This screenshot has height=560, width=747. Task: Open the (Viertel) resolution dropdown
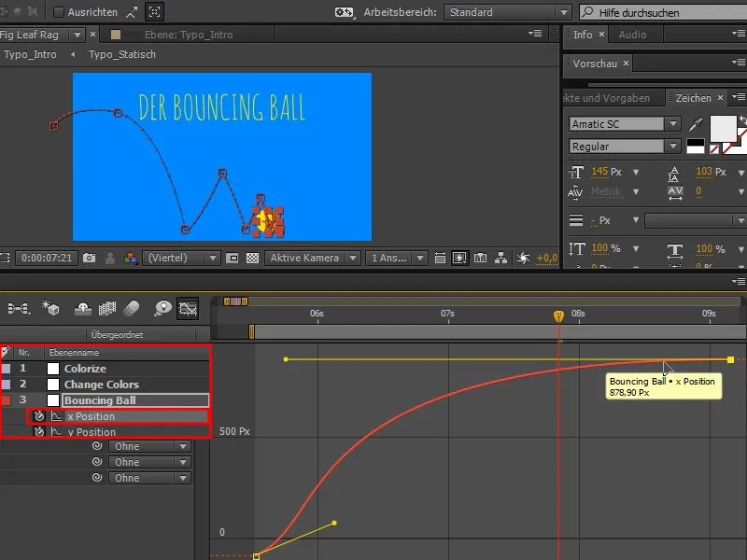[180, 258]
